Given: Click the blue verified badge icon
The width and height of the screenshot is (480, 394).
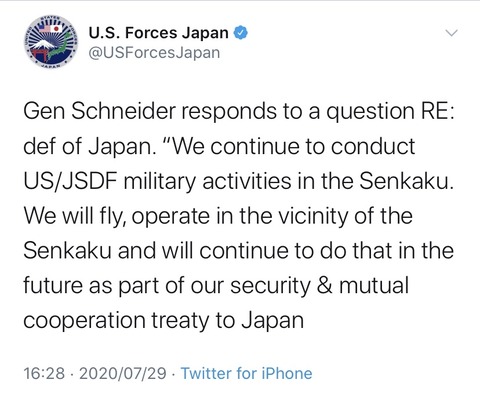Looking at the screenshot, I should [240, 33].
